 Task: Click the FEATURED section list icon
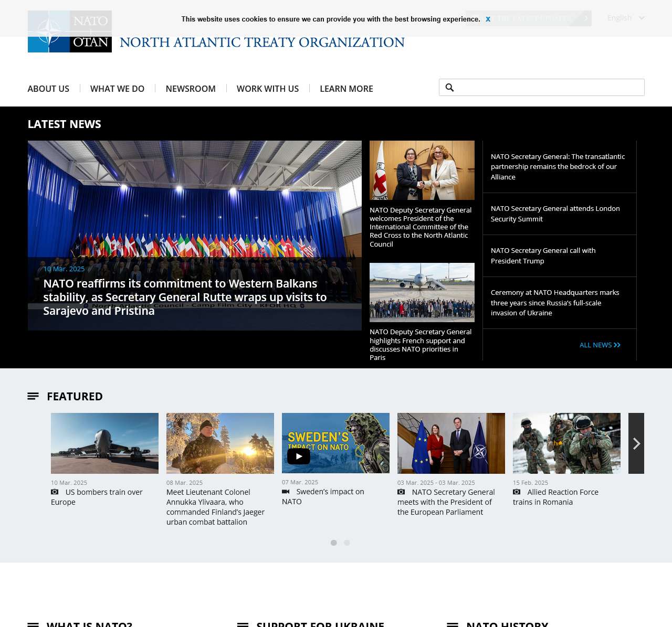click(33, 396)
